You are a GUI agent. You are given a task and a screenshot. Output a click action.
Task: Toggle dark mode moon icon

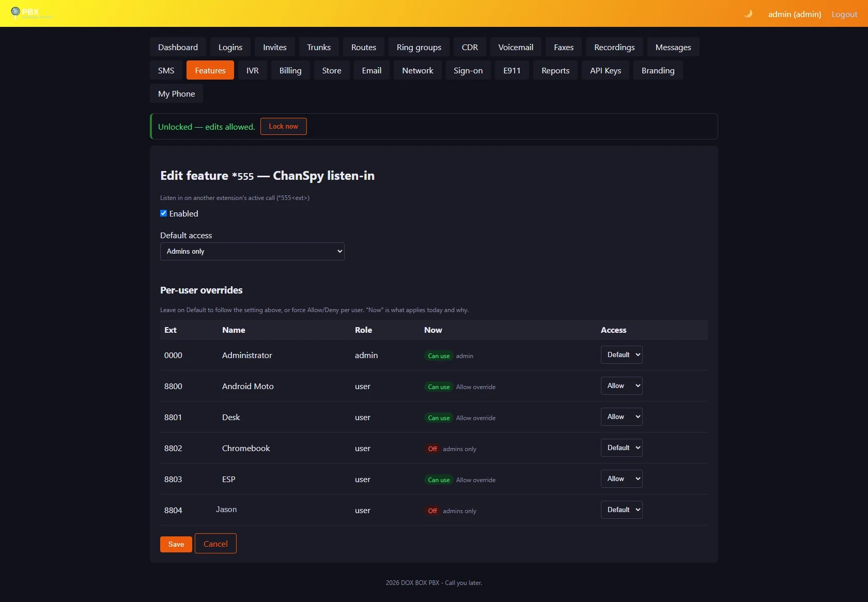pos(748,14)
